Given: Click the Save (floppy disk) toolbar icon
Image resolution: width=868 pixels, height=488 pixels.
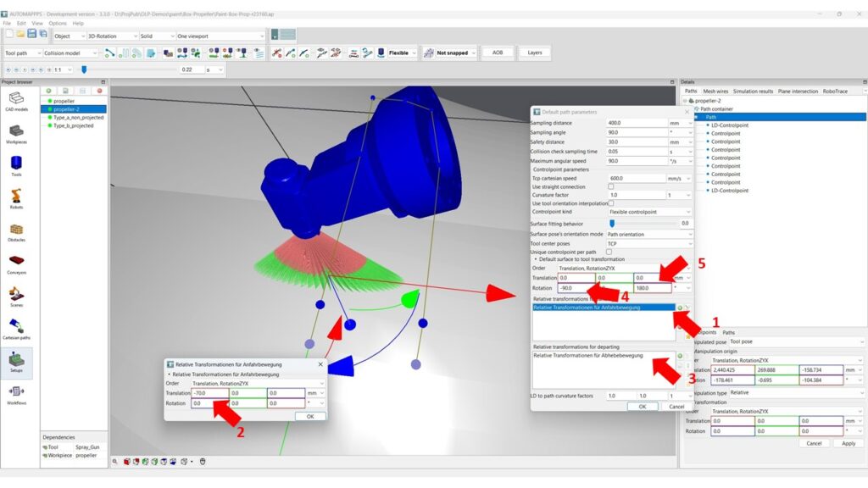Looking at the screenshot, I should (31, 34).
